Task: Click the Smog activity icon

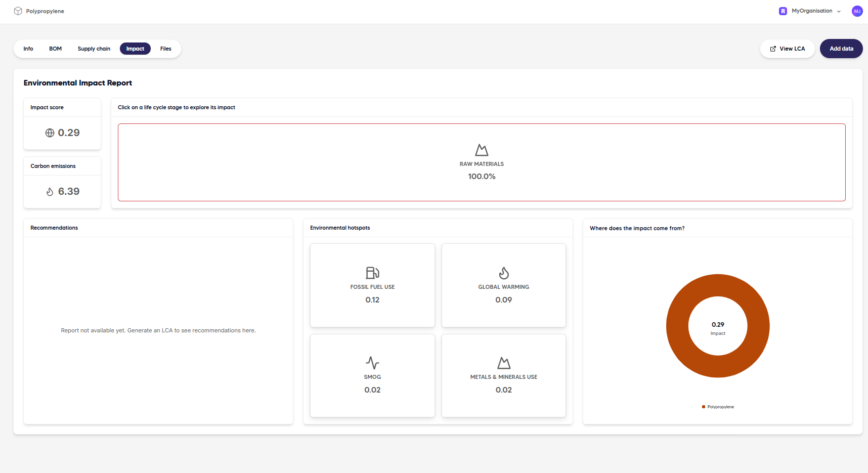Action: (372, 363)
